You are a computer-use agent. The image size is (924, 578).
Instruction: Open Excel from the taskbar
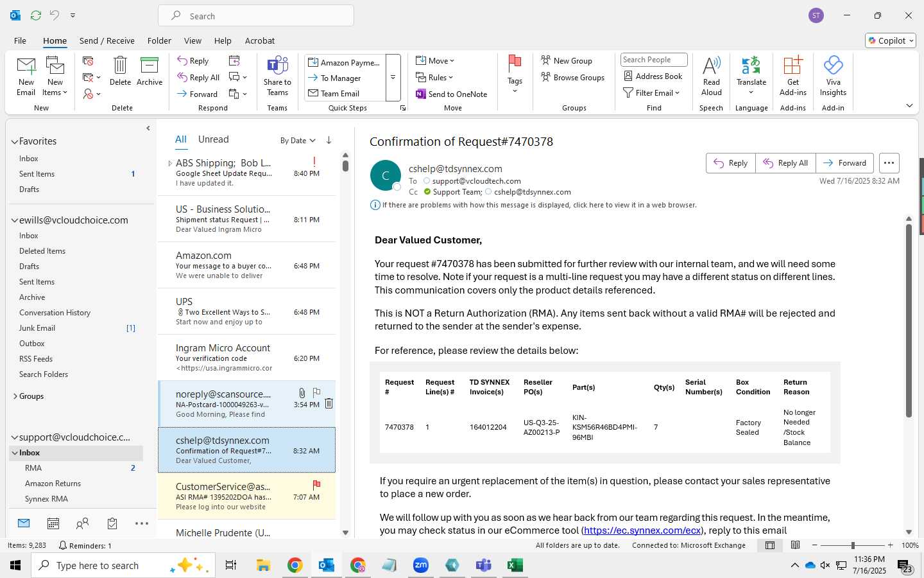click(x=515, y=565)
